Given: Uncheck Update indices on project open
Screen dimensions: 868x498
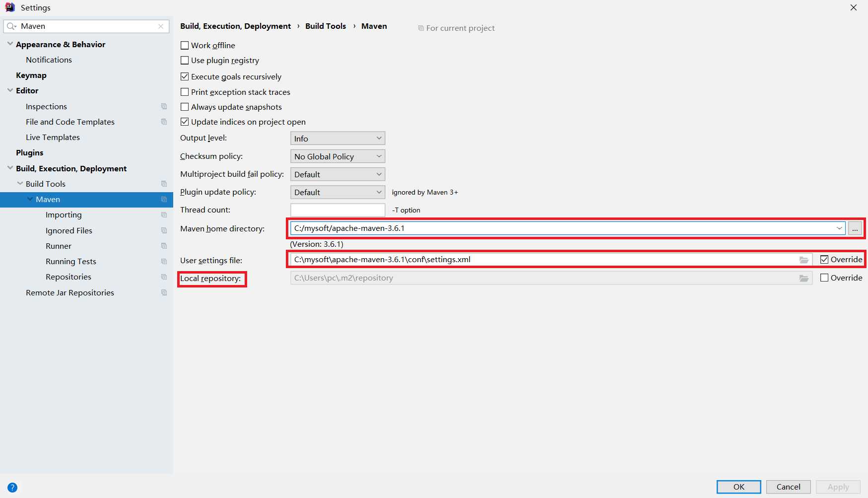Looking at the screenshot, I should click(x=185, y=122).
